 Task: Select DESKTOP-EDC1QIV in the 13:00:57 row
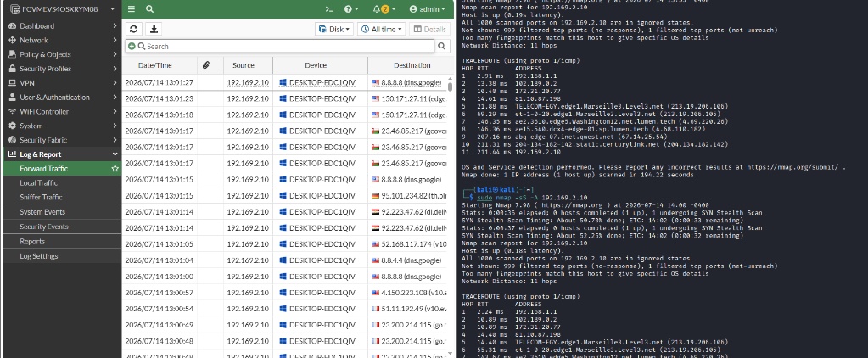(x=322, y=293)
